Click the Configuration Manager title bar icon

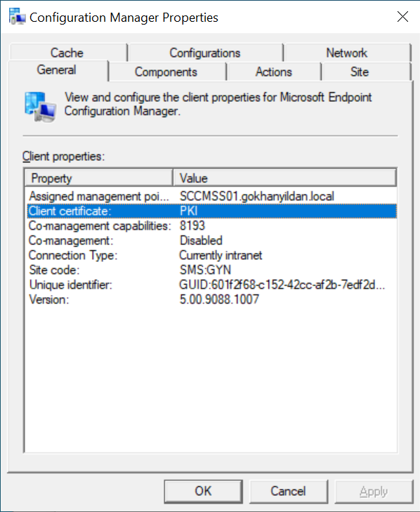pyautogui.click(x=17, y=17)
